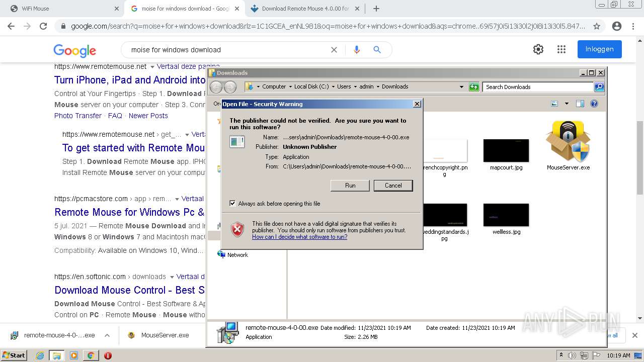Click the Photo Transfer sitelink
Screen dimensions: 644x362
78,116
